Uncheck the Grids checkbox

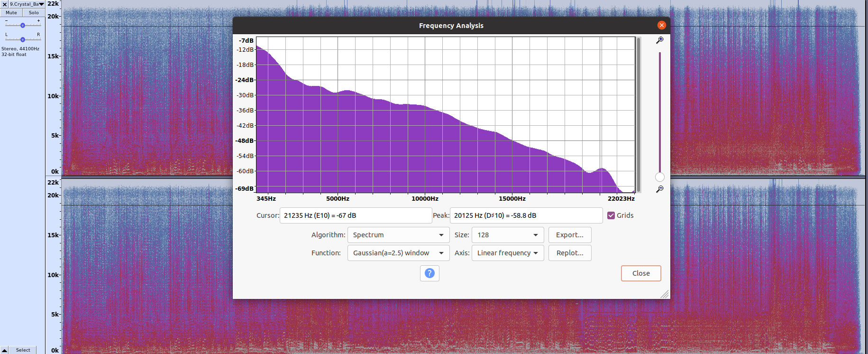(x=611, y=215)
